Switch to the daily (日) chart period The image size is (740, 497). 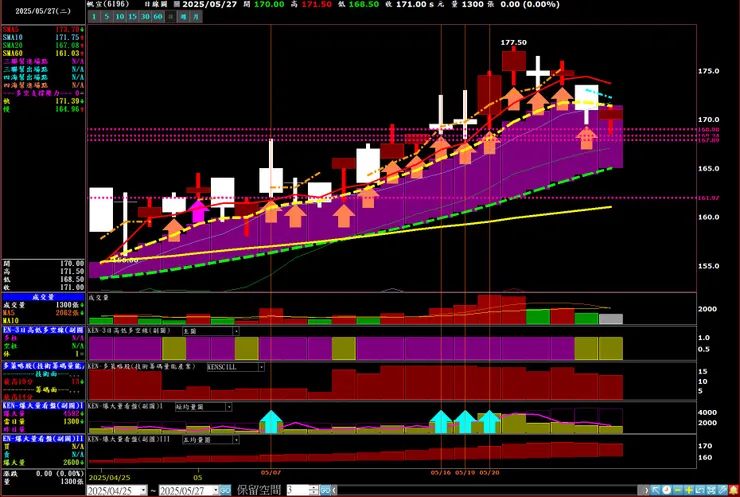click(x=171, y=17)
